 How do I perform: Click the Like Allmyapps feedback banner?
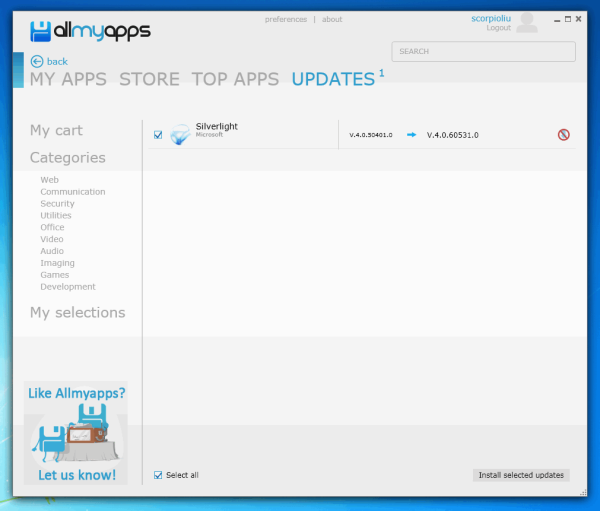[76, 433]
